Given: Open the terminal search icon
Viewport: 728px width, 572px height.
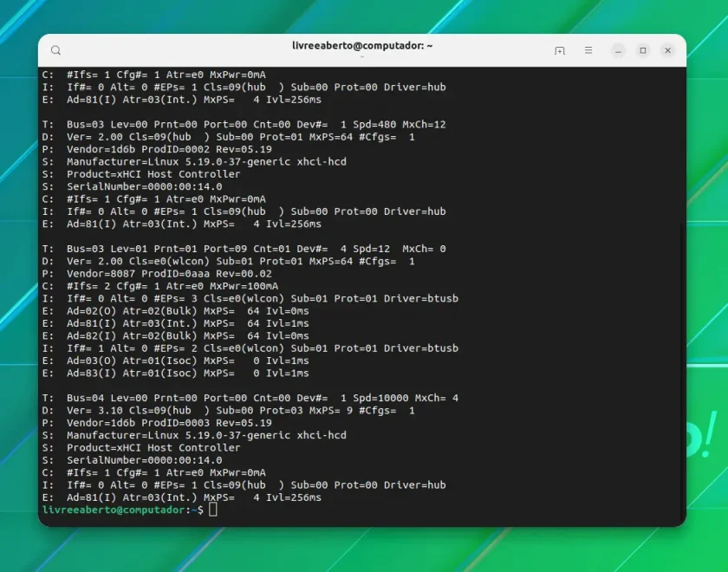Looking at the screenshot, I should pos(55,50).
